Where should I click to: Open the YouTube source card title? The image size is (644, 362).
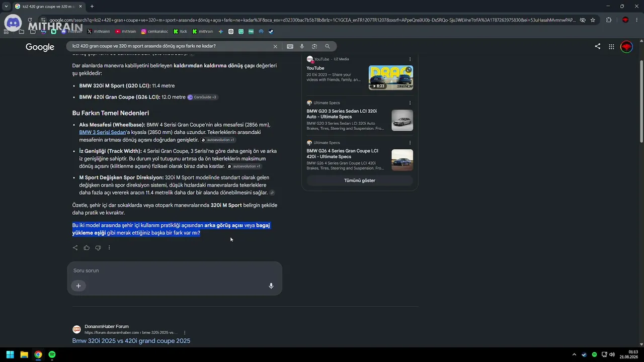click(315, 68)
